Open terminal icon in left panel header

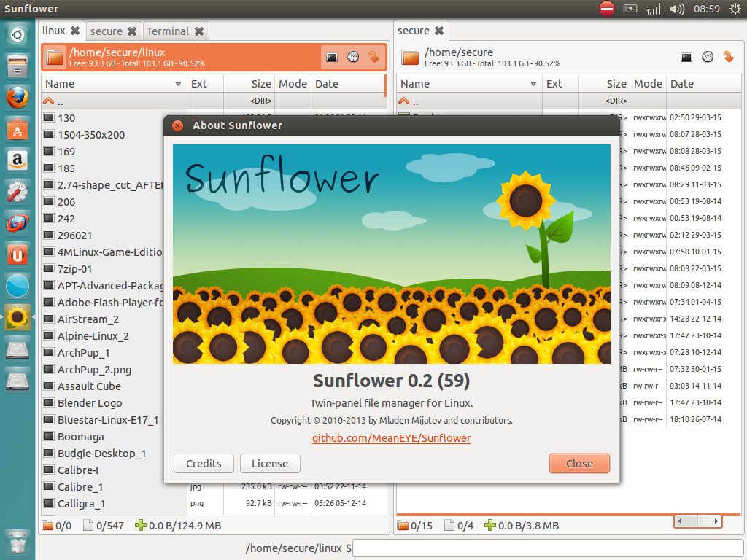click(x=332, y=57)
